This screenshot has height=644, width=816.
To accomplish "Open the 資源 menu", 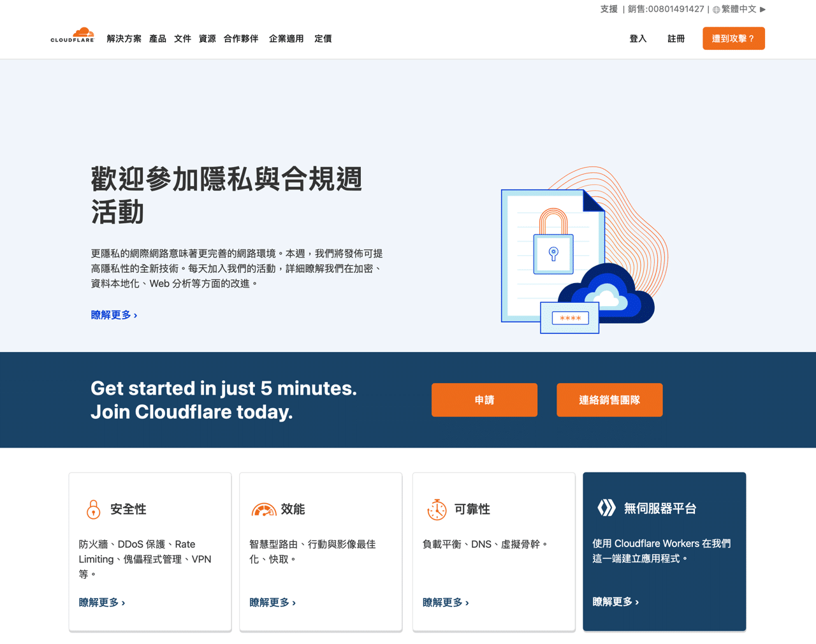I will tap(207, 39).
